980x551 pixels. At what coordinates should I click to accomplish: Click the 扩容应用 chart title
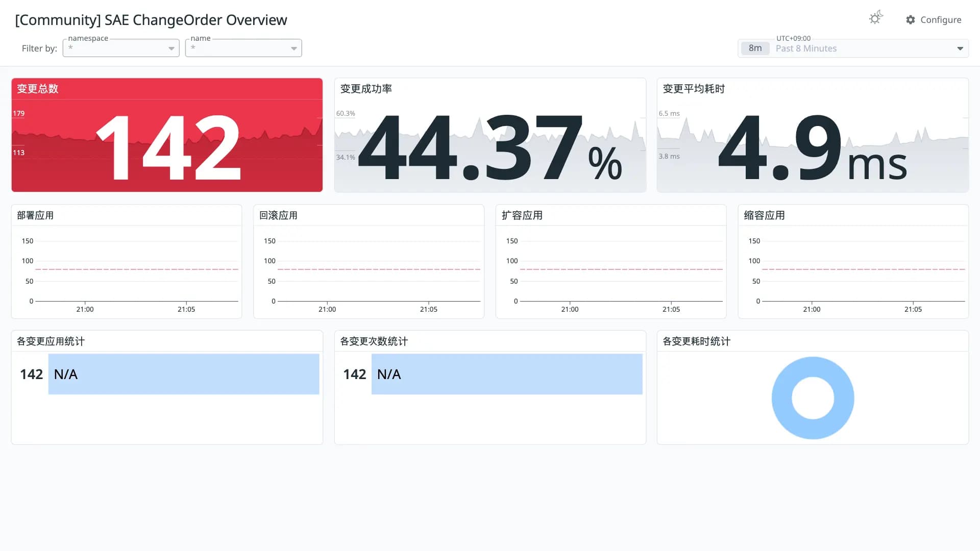522,215
